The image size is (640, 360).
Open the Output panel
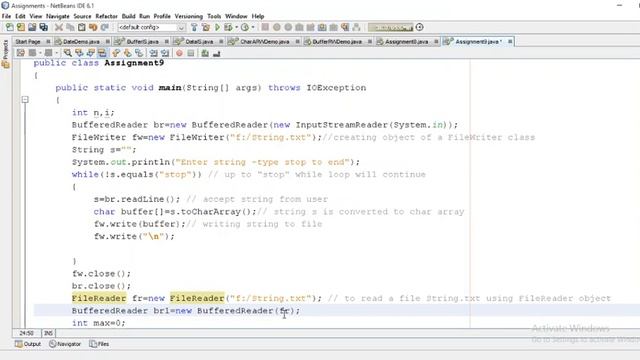(x=28, y=344)
